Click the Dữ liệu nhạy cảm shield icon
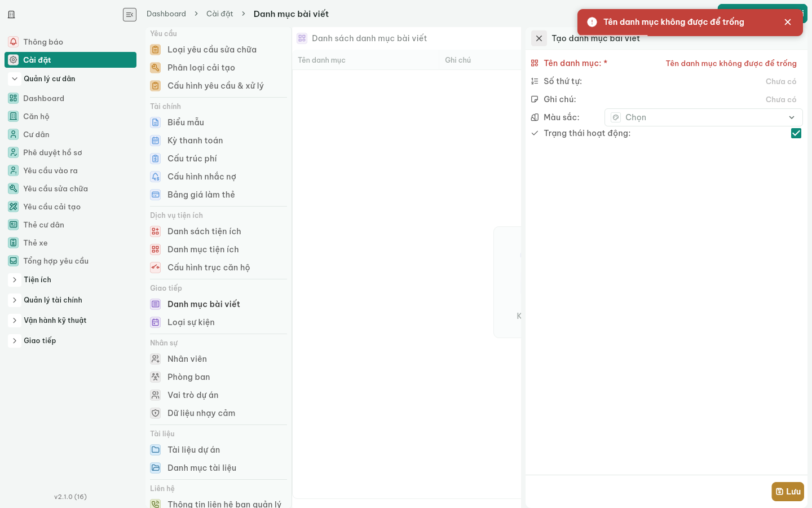Screen dimensions: 812x508 point(156,413)
